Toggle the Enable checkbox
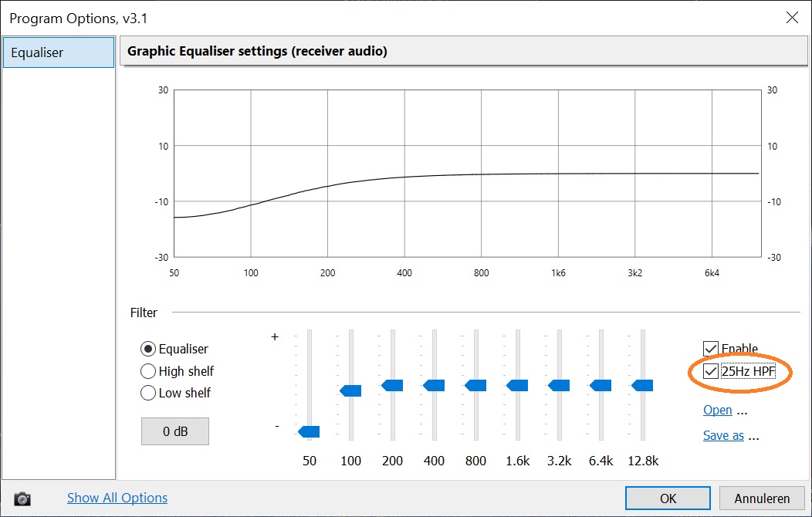Image resolution: width=812 pixels, height=517 pixels. [711, 349]
